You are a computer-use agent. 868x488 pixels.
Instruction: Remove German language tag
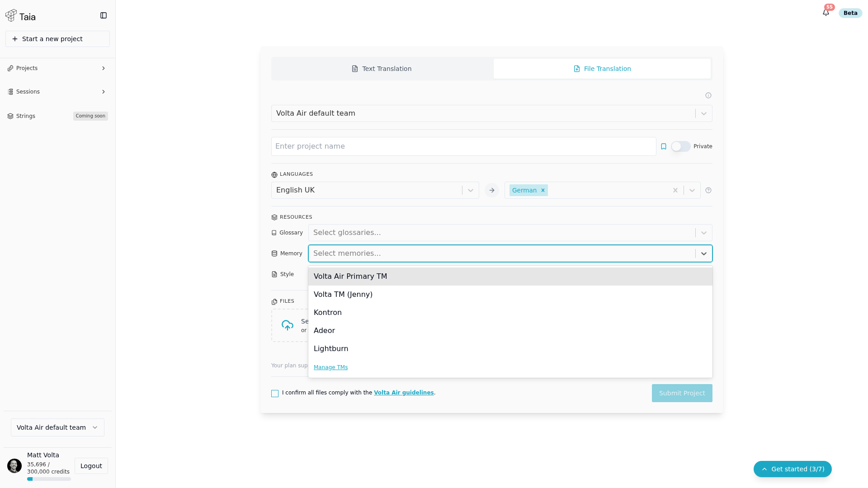[543, 190]
